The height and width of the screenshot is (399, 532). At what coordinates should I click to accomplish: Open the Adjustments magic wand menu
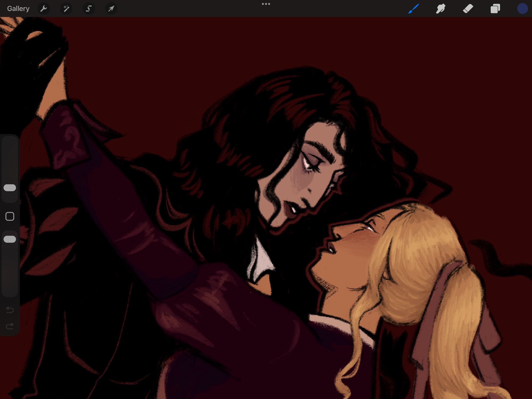[66, 9]
